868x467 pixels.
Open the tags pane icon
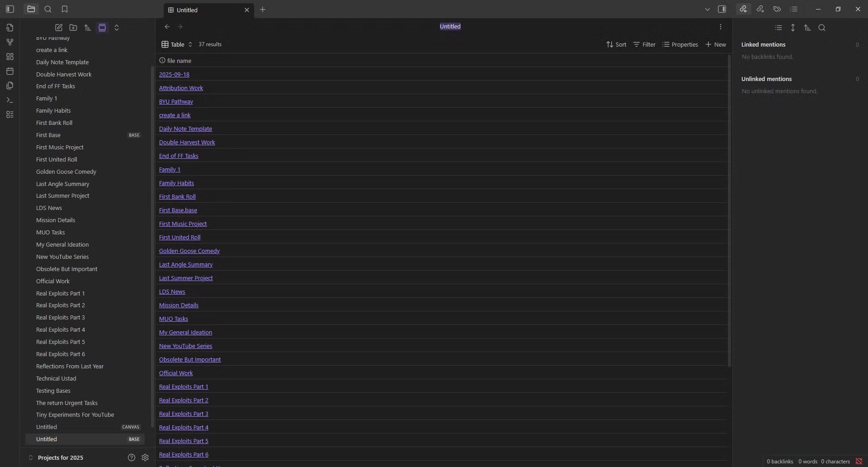pos(777,9)
